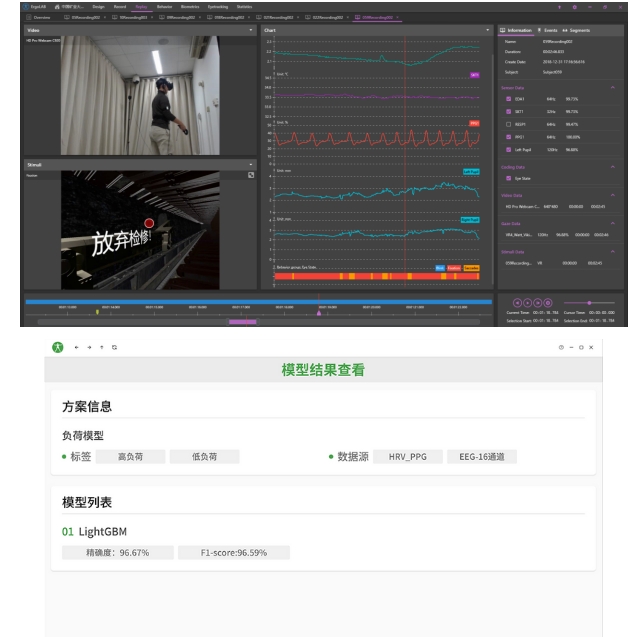
Task: Click the 低负荷 label tag
Action: [x=204, y=457]
